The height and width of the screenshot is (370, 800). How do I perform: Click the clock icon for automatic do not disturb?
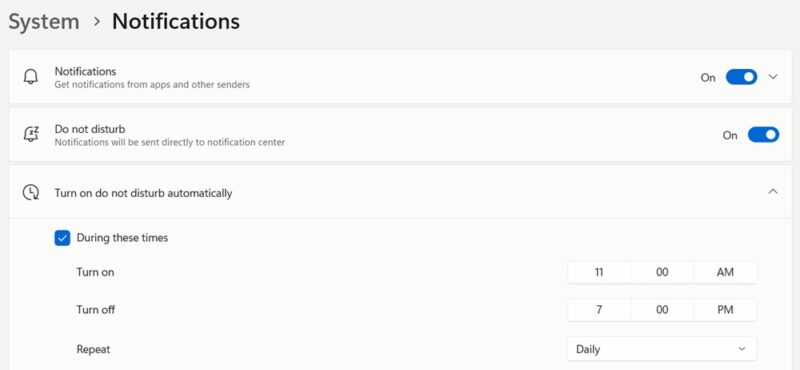31,192
